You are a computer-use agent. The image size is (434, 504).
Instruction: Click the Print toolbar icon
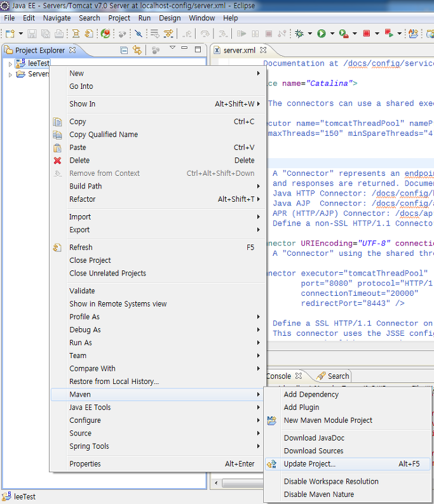point(59,34)
